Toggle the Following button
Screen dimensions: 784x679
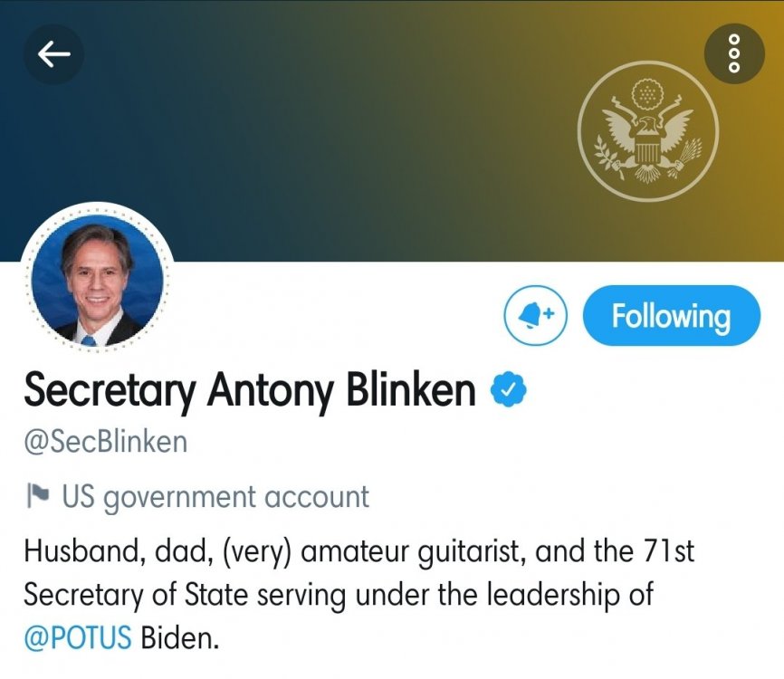click(671, 315)
